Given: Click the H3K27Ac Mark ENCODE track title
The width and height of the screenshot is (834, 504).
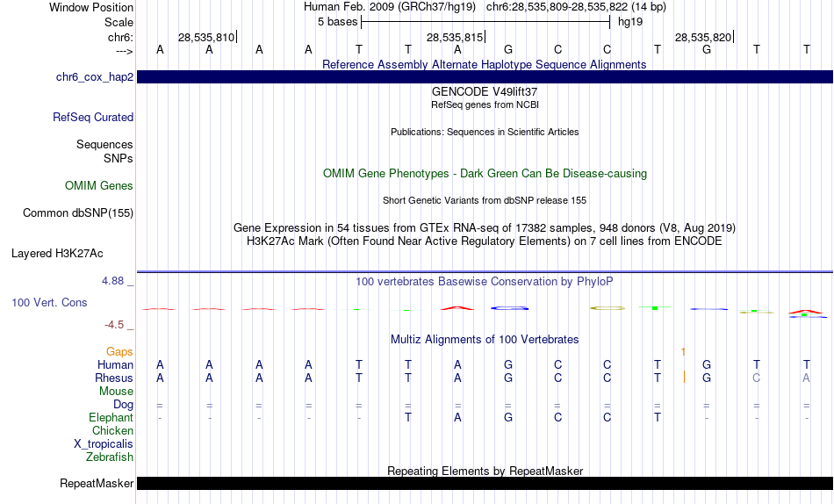Looking at the screenshot, I should click(485, 241).
